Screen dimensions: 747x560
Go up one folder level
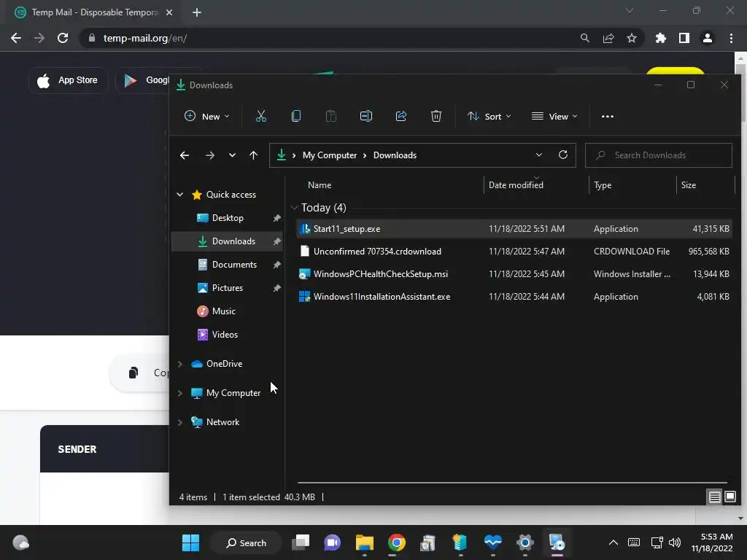[x=253, y=155]
